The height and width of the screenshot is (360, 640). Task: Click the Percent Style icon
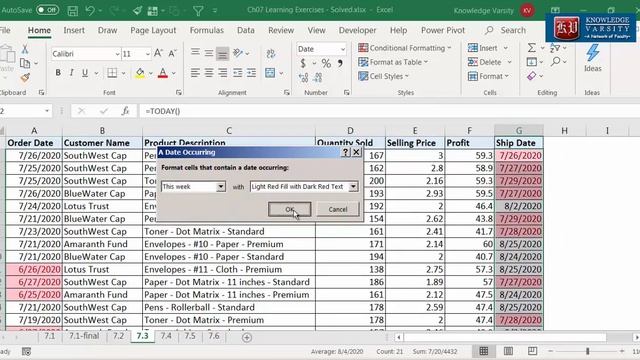coord(326,63)
